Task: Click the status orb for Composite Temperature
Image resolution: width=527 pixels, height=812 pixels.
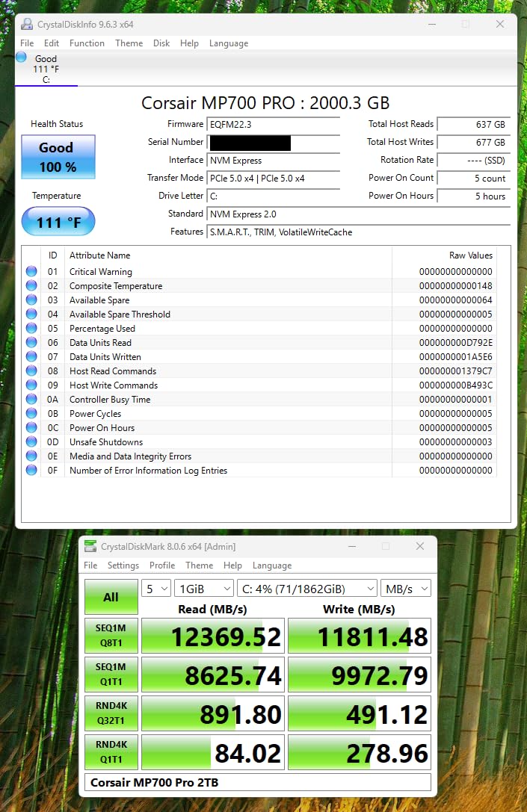Action: pos(31,285)
